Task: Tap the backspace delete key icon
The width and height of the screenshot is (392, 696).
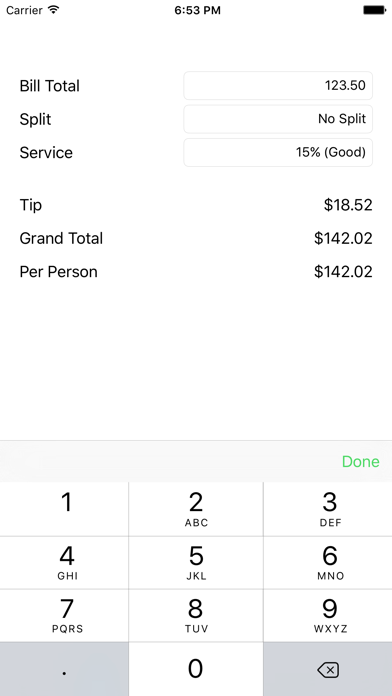Action: tap(328, 669)
